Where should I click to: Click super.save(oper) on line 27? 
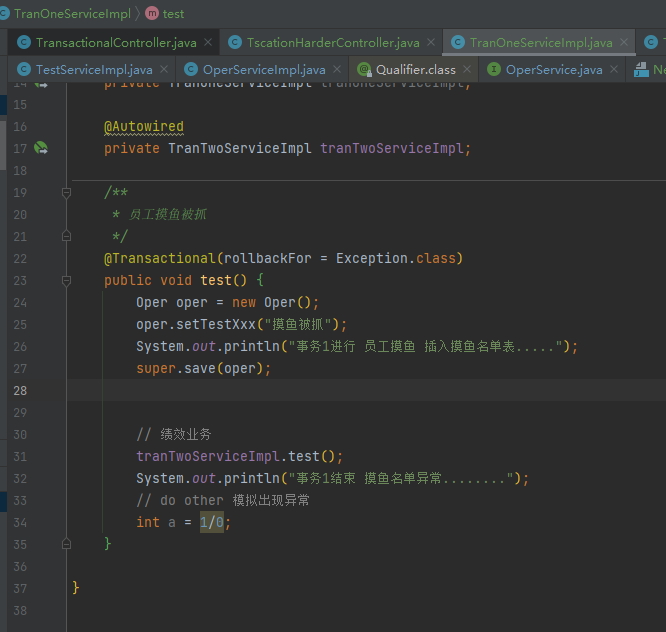200,368
